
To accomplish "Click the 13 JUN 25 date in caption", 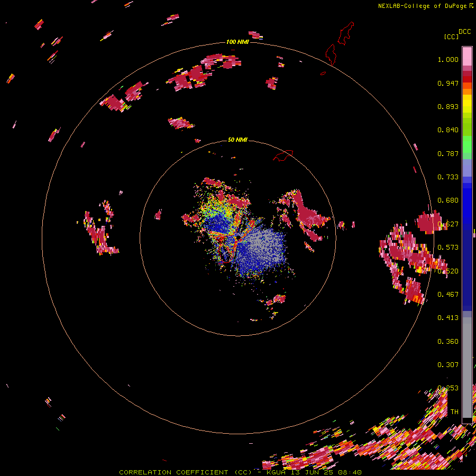I will point(313,472).
